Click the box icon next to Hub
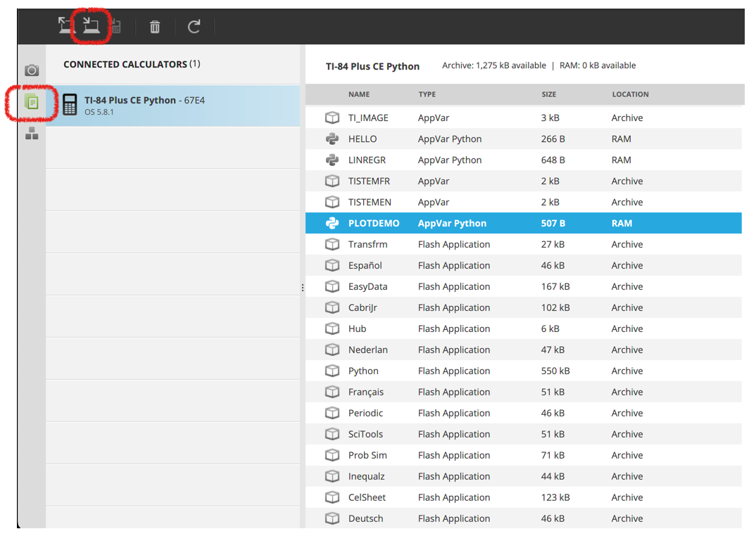 332,328
